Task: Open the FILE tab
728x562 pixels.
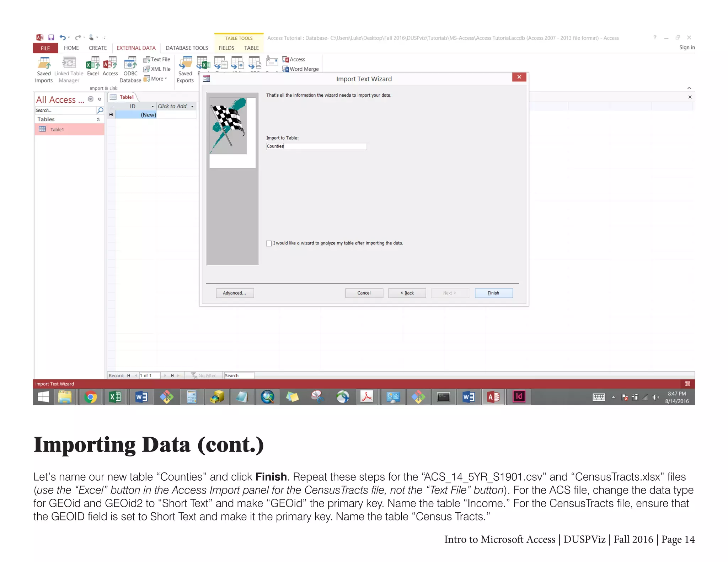Action: (x=45, y=48)
